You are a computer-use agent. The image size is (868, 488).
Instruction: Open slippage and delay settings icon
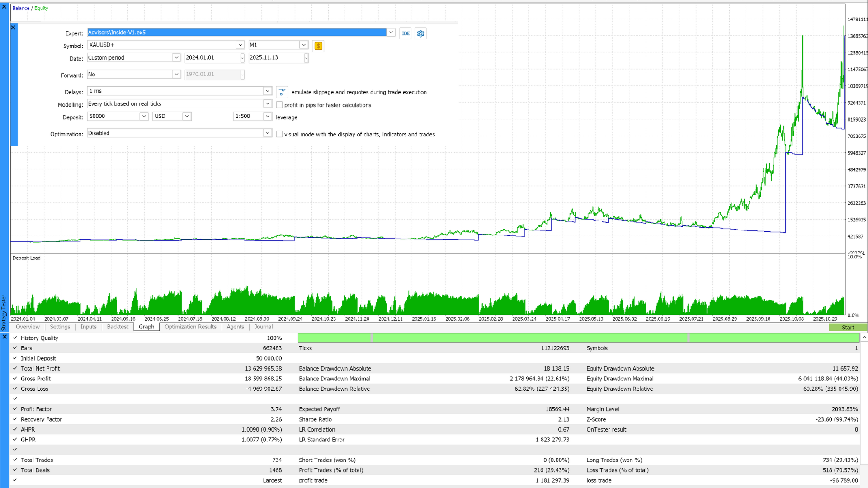point(282,92)
